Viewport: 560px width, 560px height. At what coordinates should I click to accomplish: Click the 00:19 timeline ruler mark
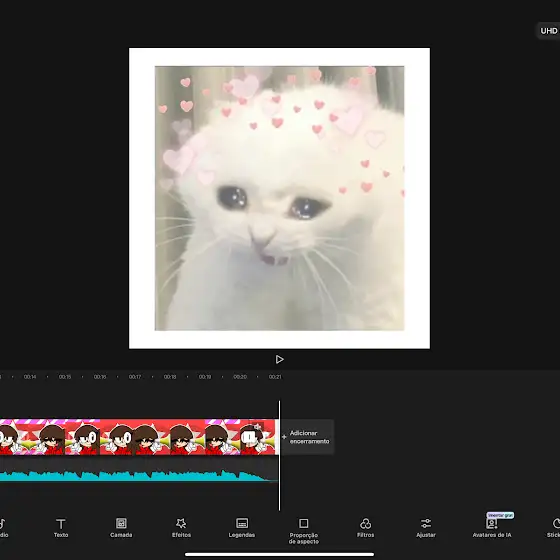[205, 377]
